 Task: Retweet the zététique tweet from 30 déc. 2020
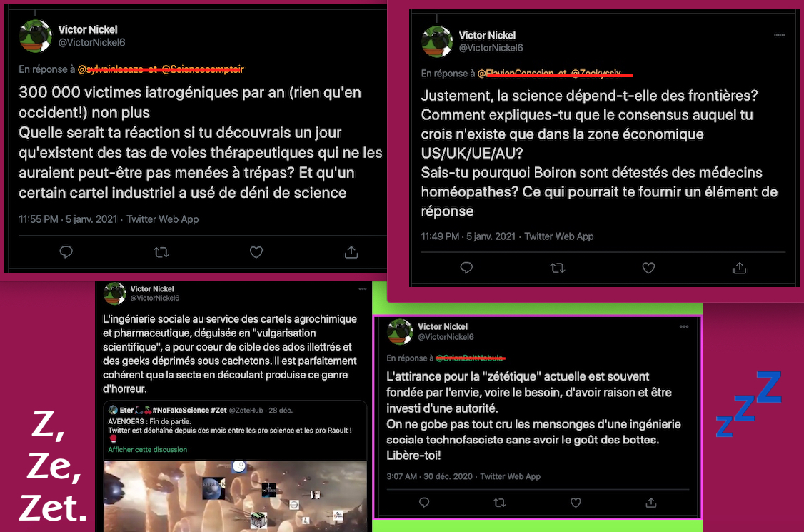pyautogui.click(x=499, y=503)
